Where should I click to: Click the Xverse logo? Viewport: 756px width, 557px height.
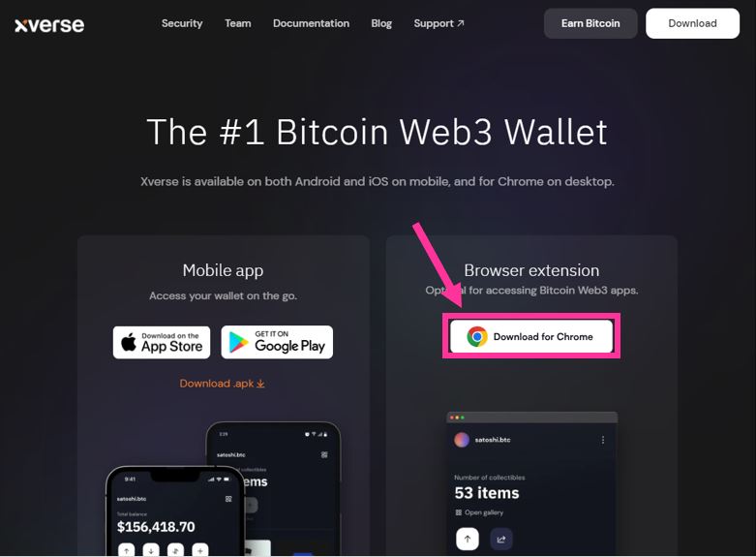click(x=49, y=24)
